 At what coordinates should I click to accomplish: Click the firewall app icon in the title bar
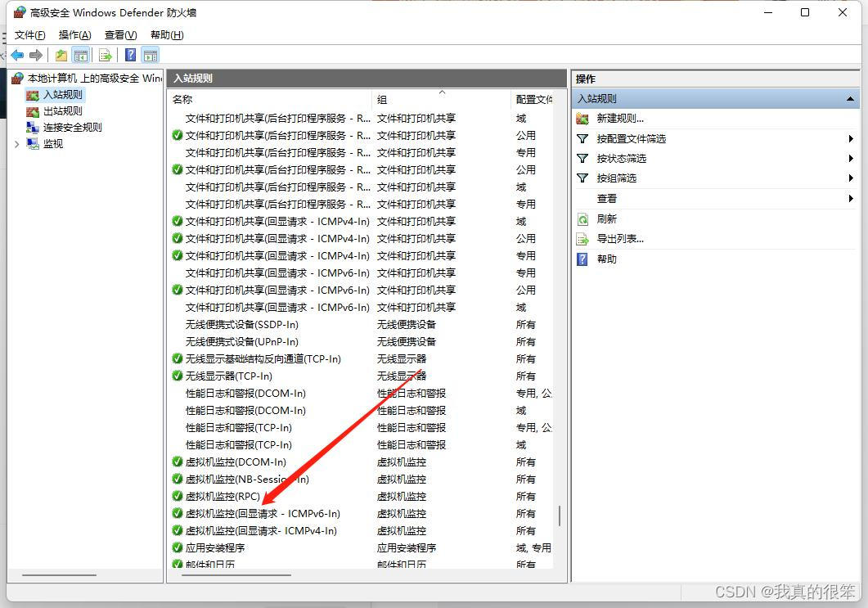20,12
